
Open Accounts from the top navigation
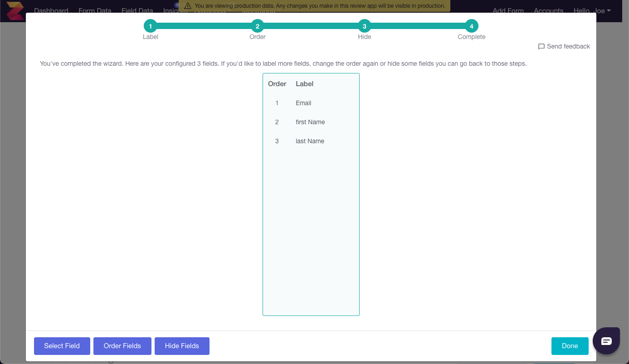pos(548,10)
